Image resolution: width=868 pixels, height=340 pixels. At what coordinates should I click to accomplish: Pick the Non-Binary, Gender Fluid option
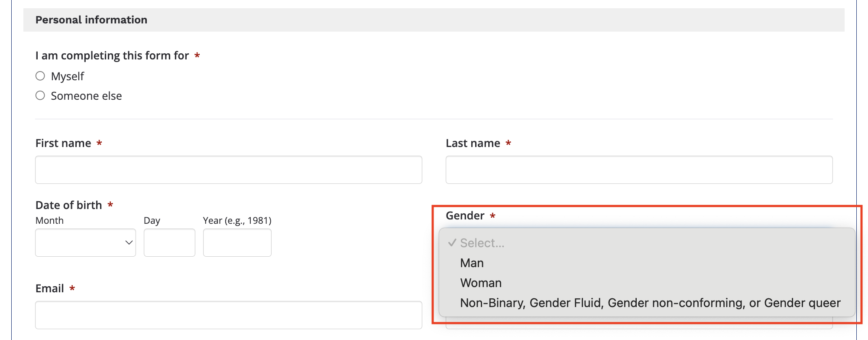coord(650,303)
